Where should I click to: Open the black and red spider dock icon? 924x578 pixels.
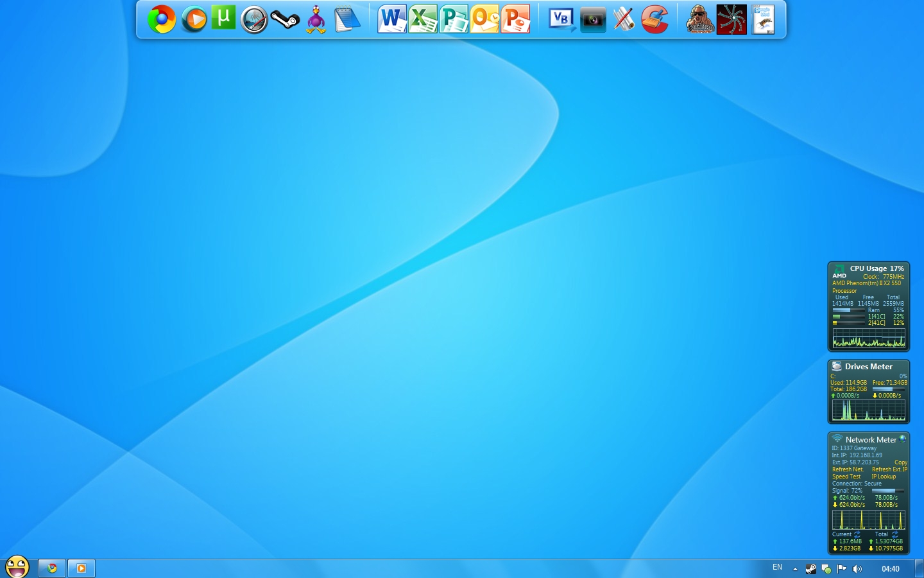click(x=732, y=19)
